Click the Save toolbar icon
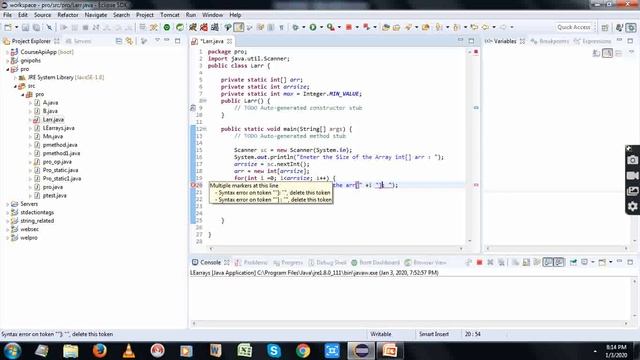Viewport: 640px width, 360px height. tap(25, 27)
